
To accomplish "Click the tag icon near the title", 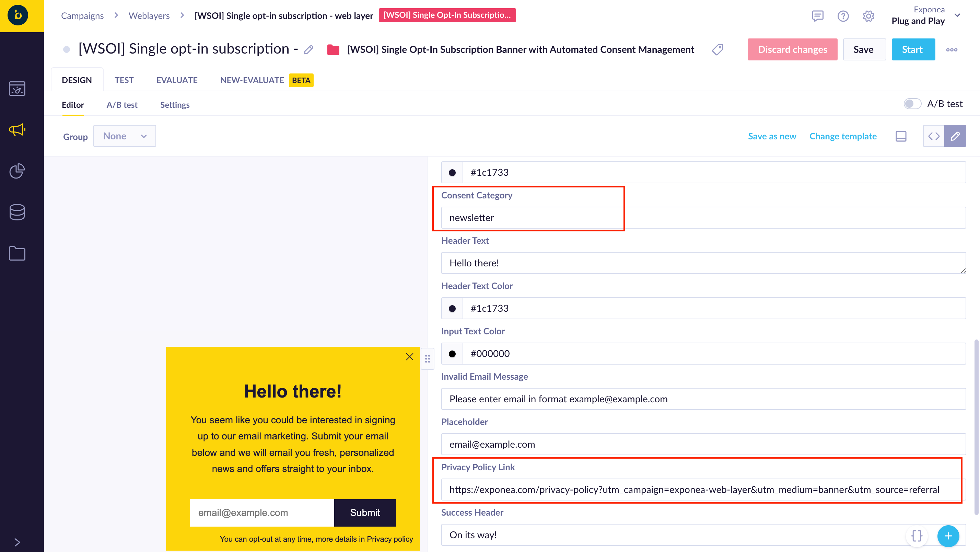I will 717,49.
